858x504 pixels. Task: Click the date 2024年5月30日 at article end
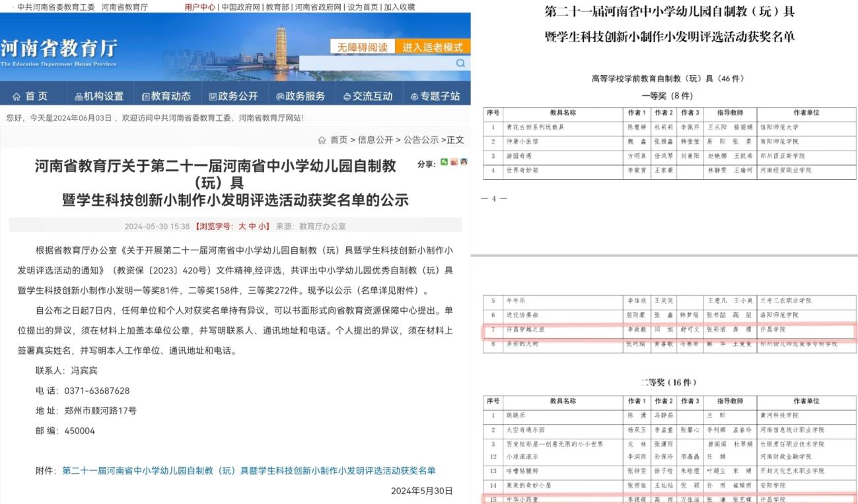tap(422, 491)
